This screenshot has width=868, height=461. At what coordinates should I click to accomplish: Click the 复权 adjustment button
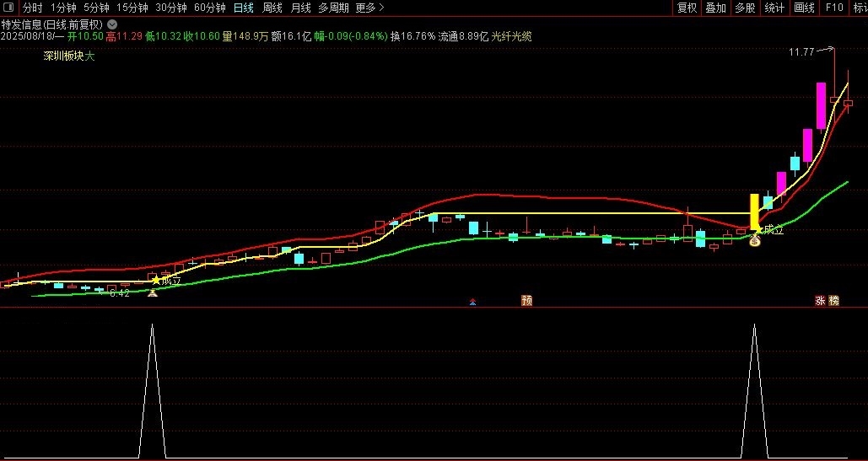[x=687, y=8]
